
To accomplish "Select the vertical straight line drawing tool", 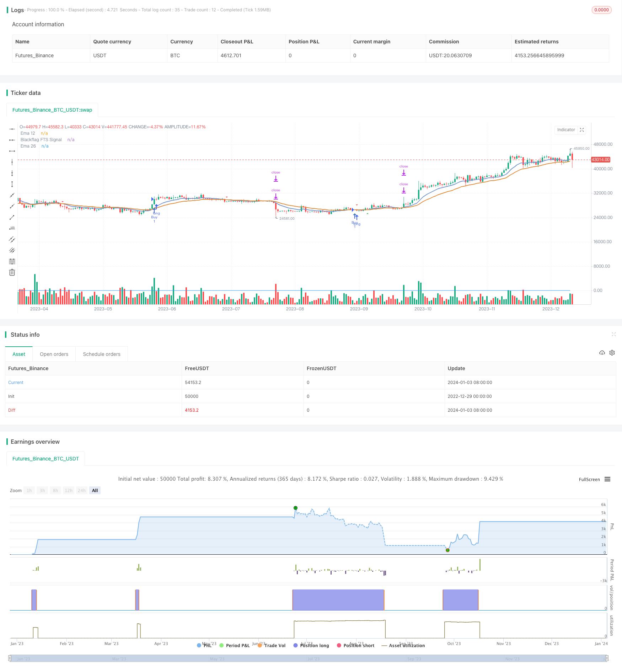I will click(x=12, y=162).
